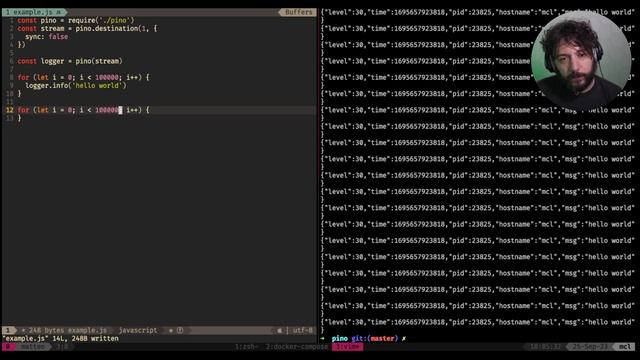The height and width of the screenshot is (360, 640).
Task: Select the example.js buffer tab
Action: pos(33,12)
